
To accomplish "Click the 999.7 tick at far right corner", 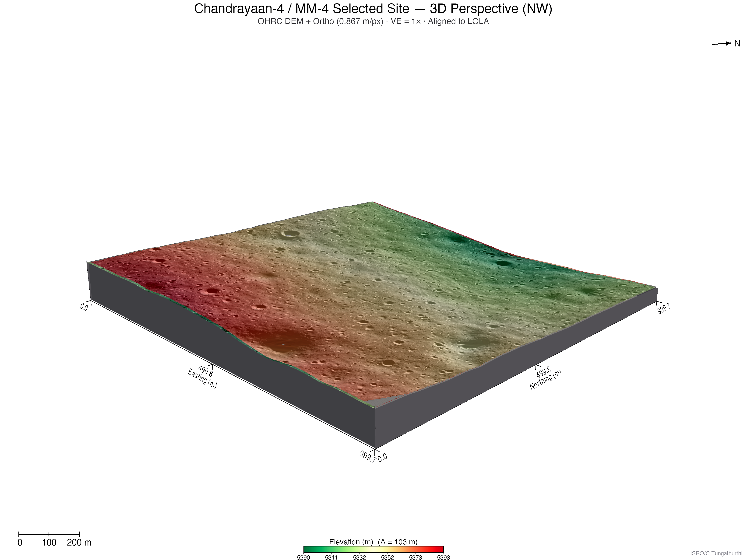I will point(663,308).
